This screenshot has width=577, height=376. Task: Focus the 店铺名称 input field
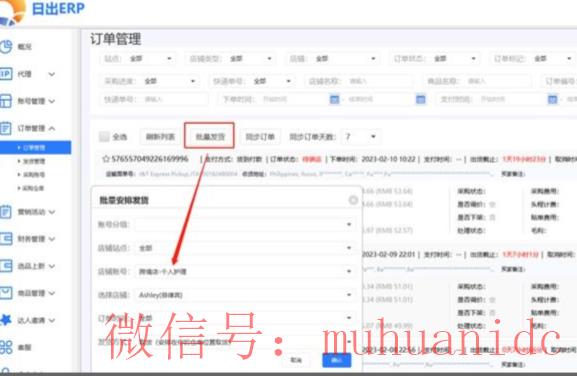coord(380,81)
